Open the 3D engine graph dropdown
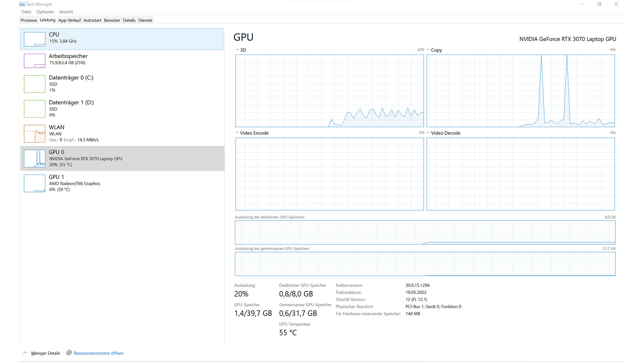The height and width of the screenshot is (362, 644). tap(237, 50)
